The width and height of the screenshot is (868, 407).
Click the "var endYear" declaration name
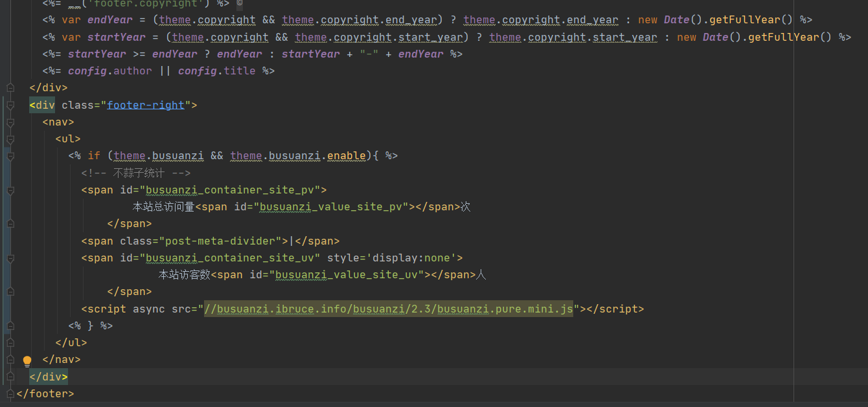click(110, 20)
